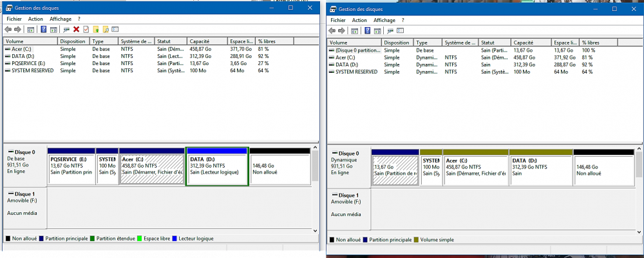
Task: Click the red X delete toolbar icon
Action: pyautogui.click(x=76, y=29)
